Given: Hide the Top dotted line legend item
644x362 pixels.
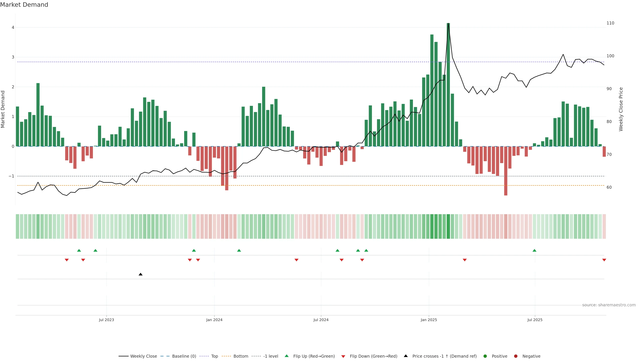Looking at the screenshot, I should pyautogui.click(x=214, y=356).
